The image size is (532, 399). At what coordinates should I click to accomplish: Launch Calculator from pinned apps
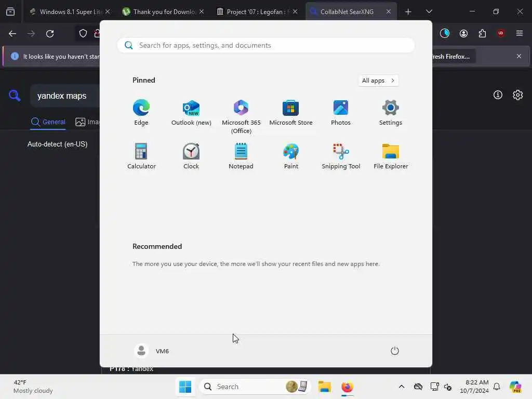tap(141, 156)
